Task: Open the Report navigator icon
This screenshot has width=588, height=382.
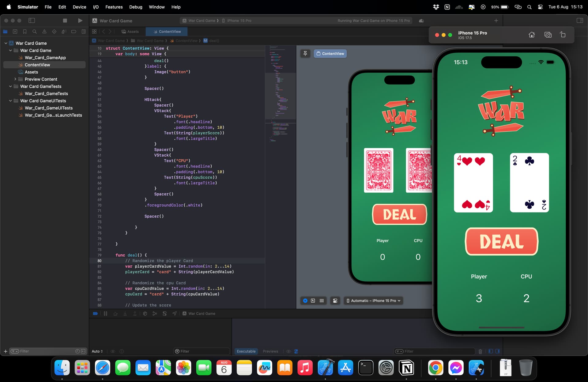Action: (x=84, y=32)
